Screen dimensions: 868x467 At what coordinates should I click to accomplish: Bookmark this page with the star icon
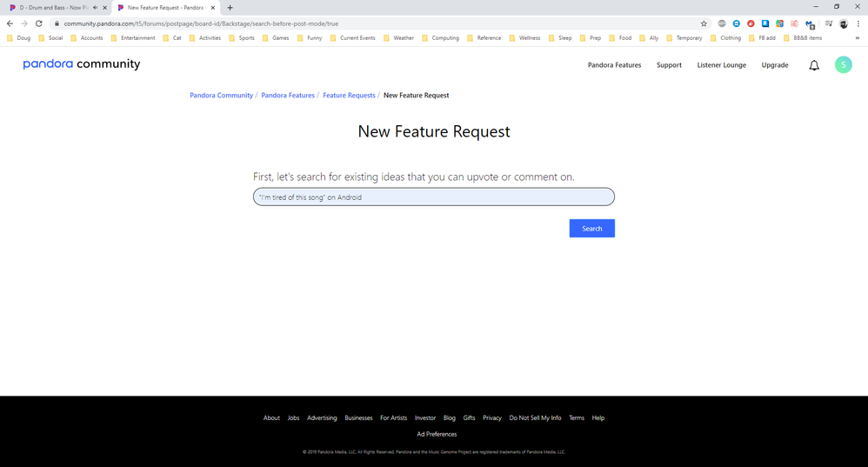(704, 23)
